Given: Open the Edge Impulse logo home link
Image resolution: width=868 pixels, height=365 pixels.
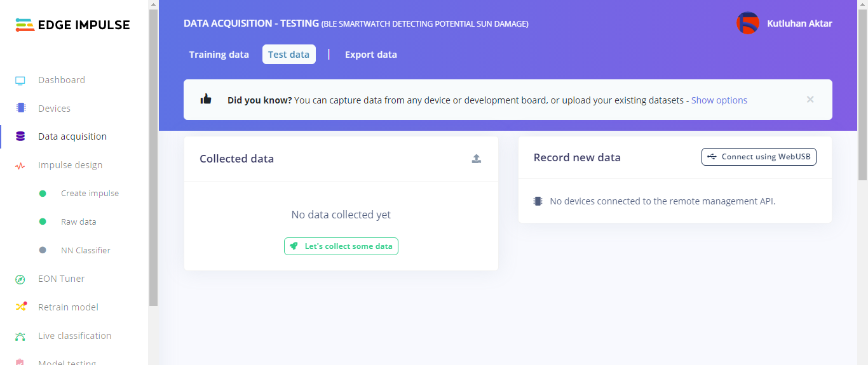Looking at the screenshot, I should pyautogui.click(x=72, y=25).
